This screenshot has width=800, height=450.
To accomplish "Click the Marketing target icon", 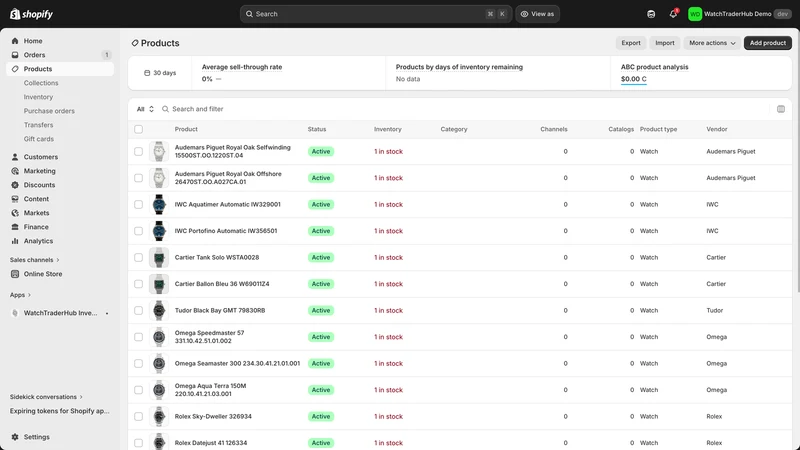I will (15, 171).
